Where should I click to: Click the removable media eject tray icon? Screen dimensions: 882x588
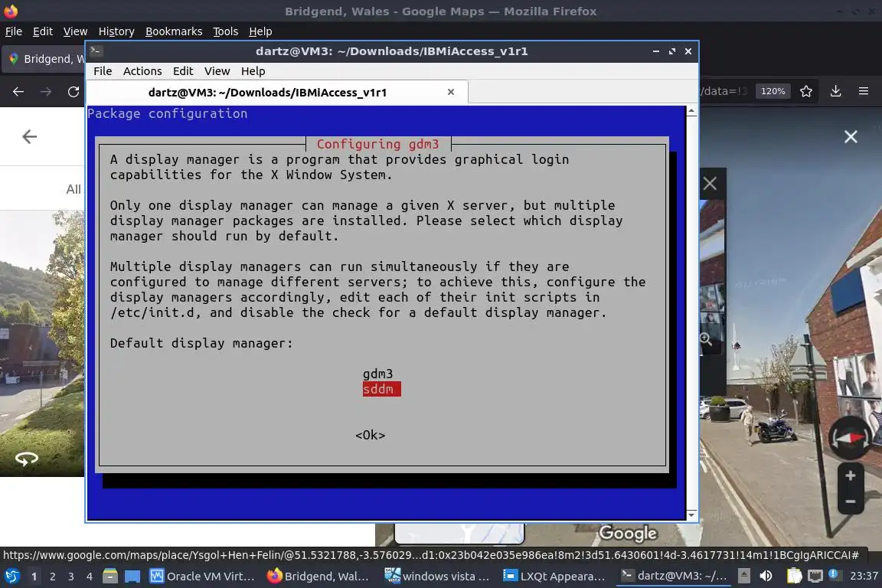[x=744, y=577]
